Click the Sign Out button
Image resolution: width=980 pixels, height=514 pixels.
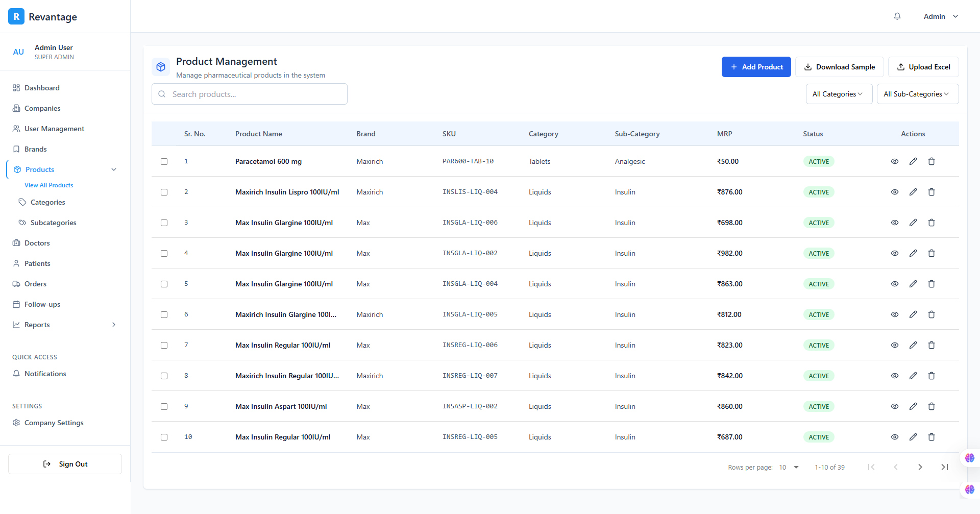[x=65, y=464]
